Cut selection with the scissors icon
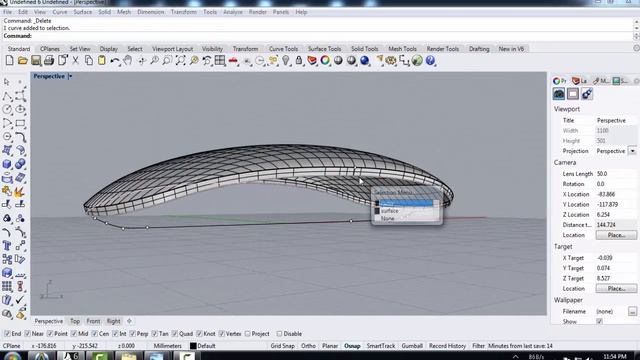Image resolution: width=640 pixels, height=360 pixels. [x=76, y=61]
